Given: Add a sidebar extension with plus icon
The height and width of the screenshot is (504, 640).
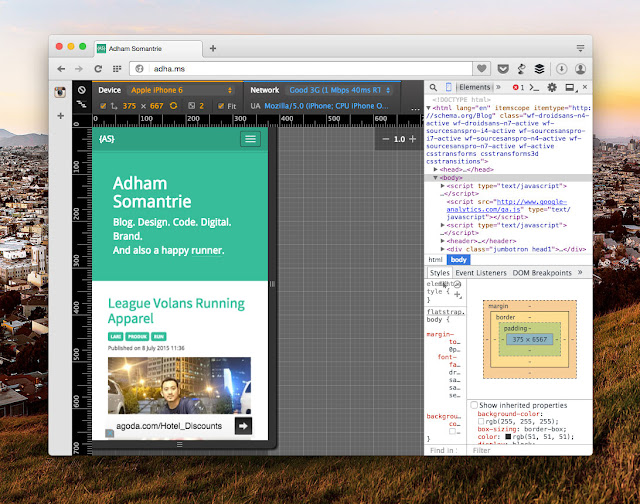Looking at the screenshot, I should 60,116.
